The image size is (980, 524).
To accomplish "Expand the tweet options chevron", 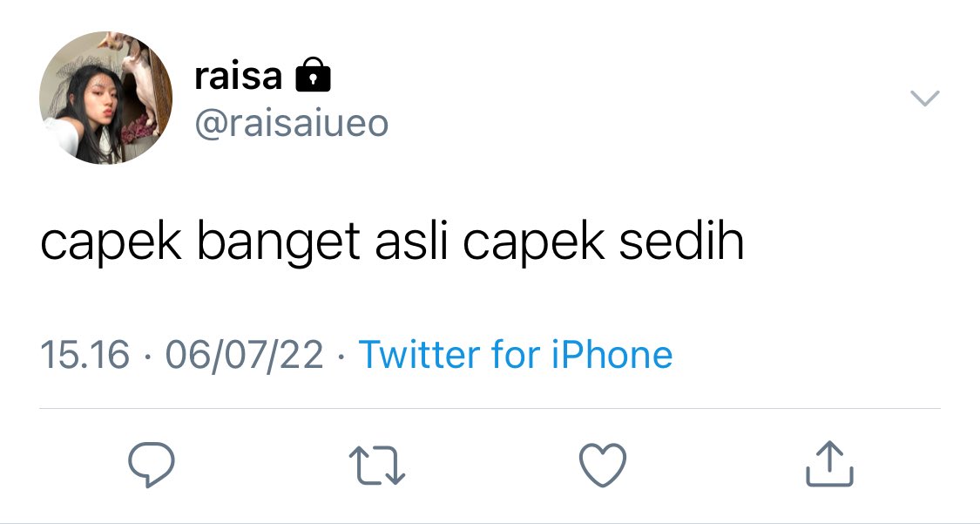I will pos(925,99).
